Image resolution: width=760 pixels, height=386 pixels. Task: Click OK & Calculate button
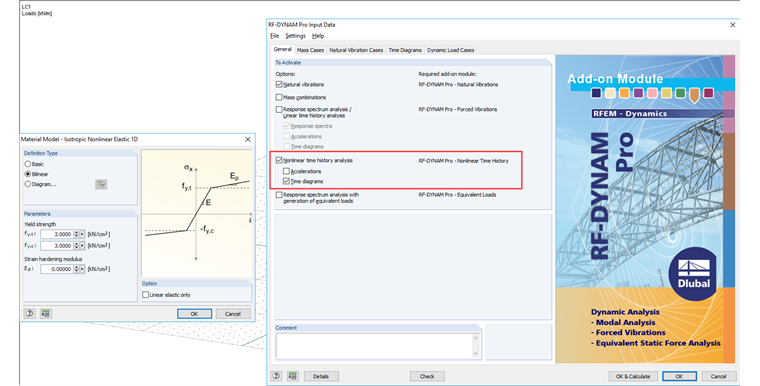pyautogui.click(x=633, y=376)
